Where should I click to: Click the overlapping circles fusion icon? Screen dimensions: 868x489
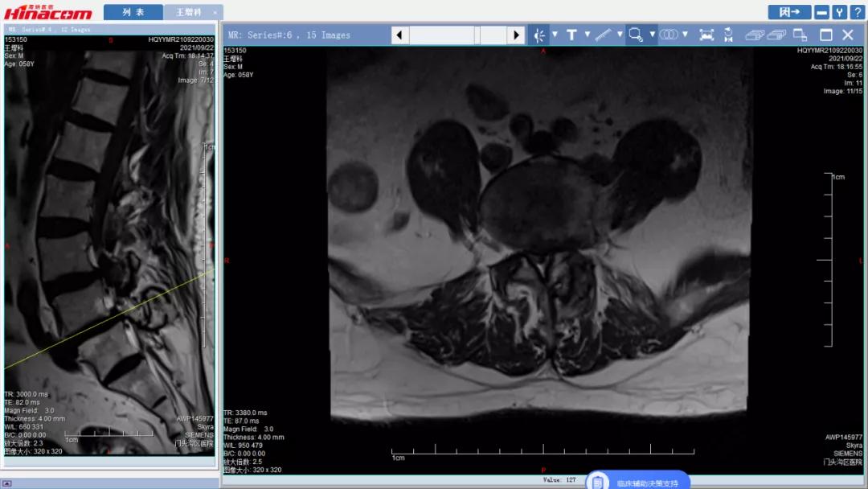[x=669, y=35]
